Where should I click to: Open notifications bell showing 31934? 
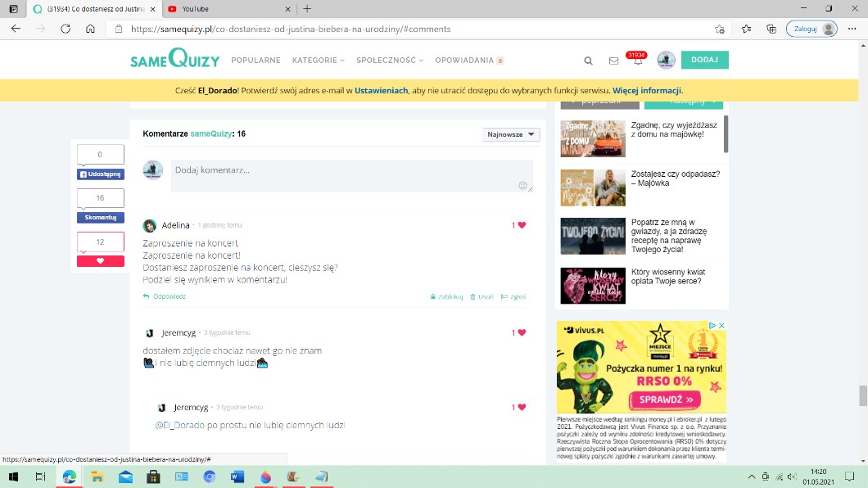[x=638, y=61]
